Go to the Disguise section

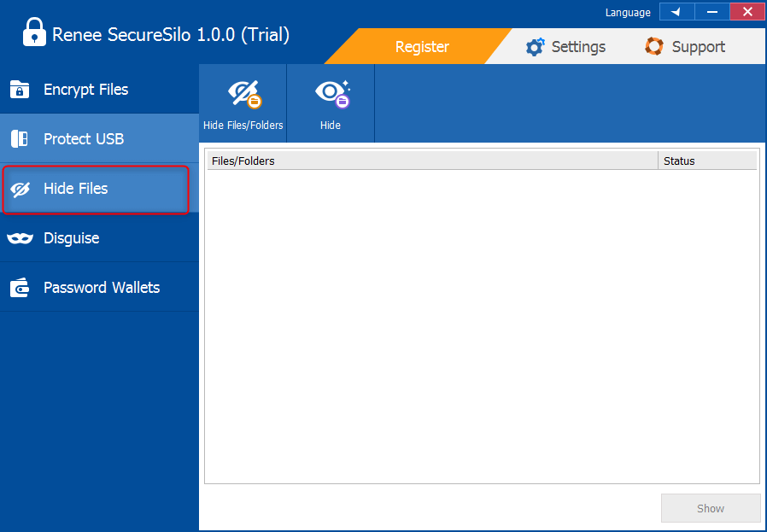(x=99, y=238)
